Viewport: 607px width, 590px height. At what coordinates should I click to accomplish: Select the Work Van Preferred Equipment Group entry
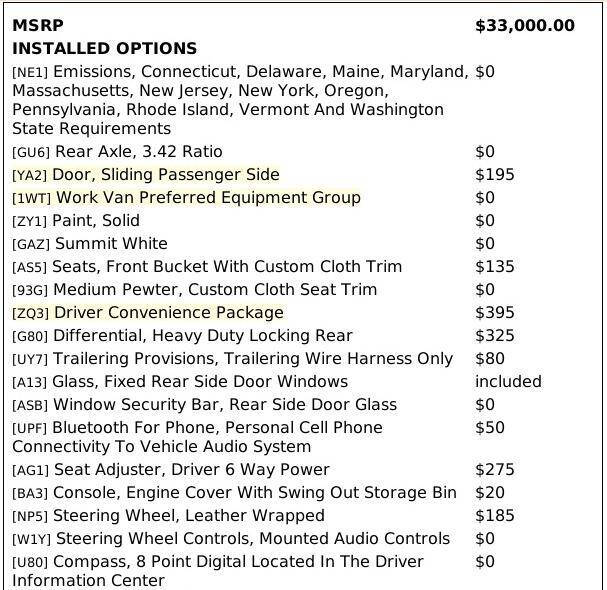click(x=208, y=197)
